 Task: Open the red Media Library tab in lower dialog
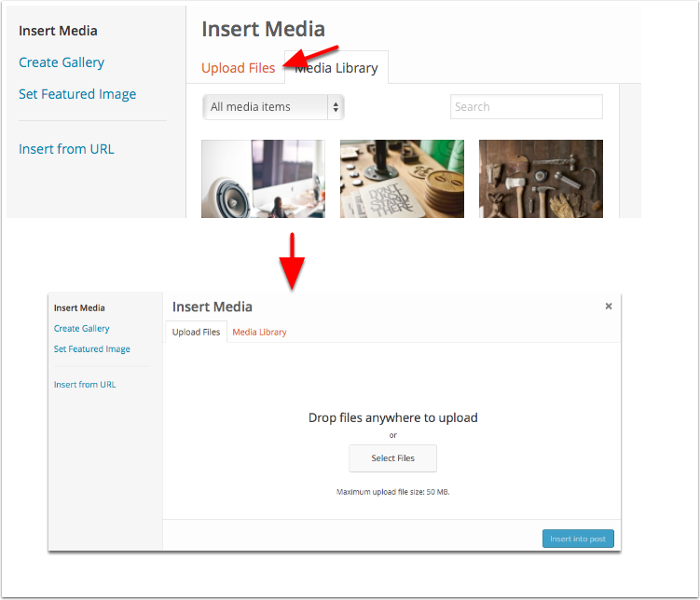pyautogui.click(x=259, y=332)
